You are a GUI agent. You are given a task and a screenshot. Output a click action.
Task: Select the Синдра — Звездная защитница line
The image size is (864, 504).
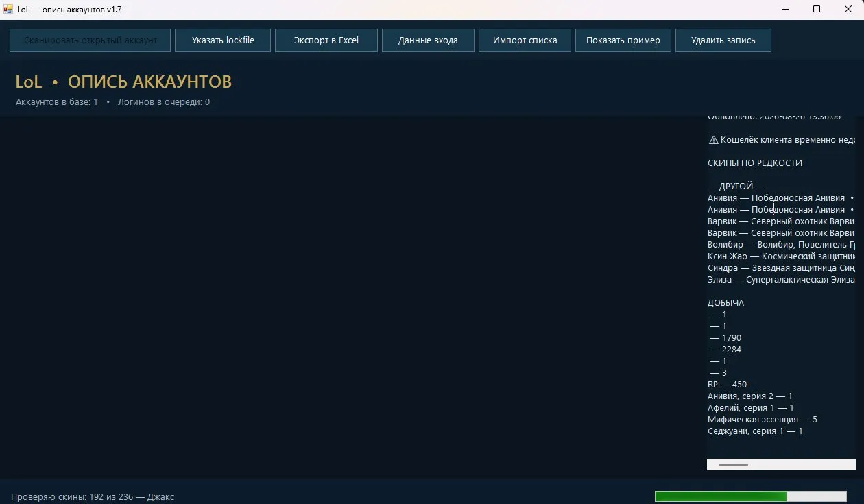(x=782, y=268)
